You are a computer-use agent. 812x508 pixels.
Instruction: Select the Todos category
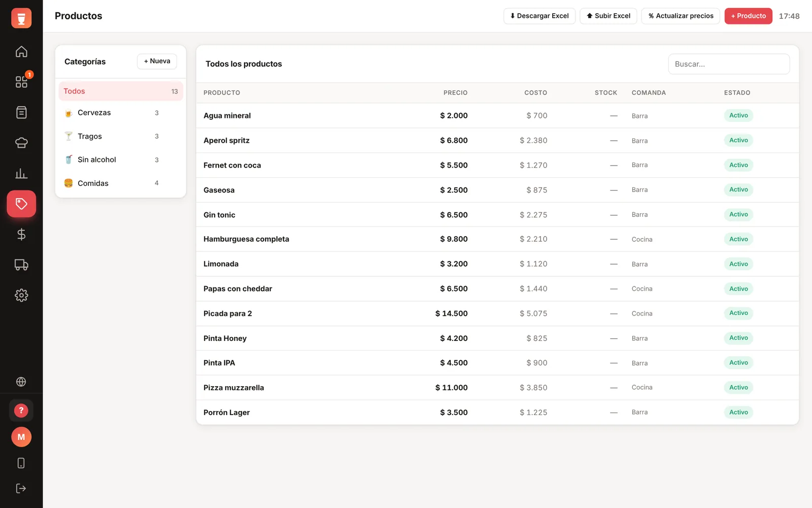click(x=121, y=91)
